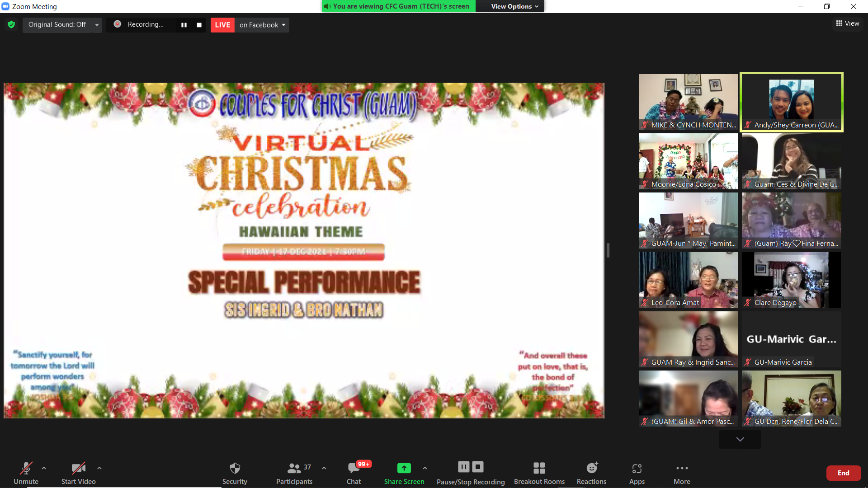Select GU-Marivic Garcia tile
The image size is (868, 488).
click(792, 339)
